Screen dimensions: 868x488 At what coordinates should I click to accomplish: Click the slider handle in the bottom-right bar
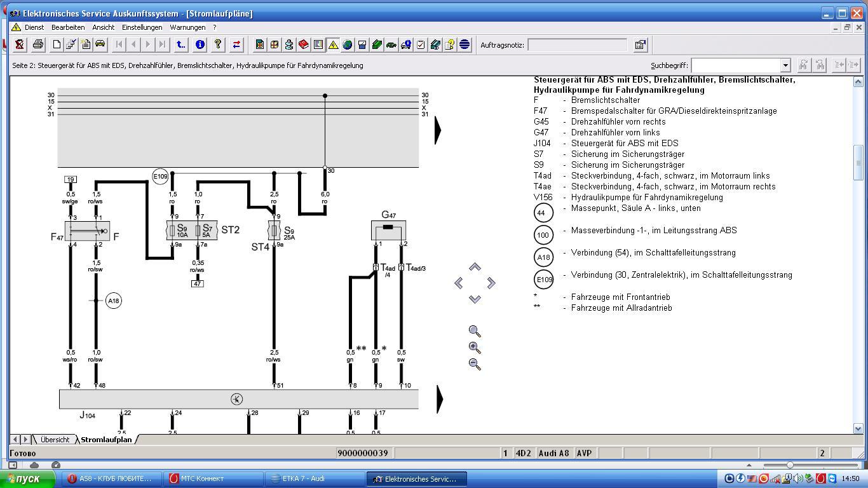click(790, 465)
